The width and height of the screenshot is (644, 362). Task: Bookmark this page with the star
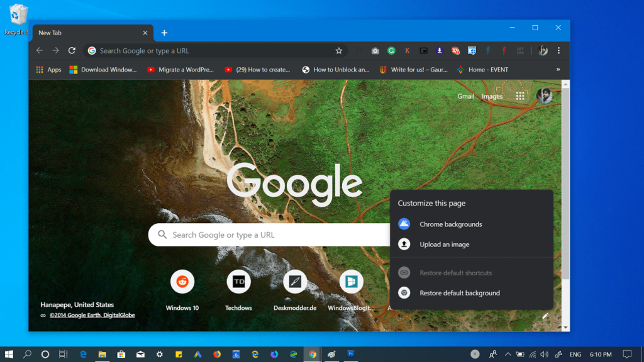click(x=338, y=50)
